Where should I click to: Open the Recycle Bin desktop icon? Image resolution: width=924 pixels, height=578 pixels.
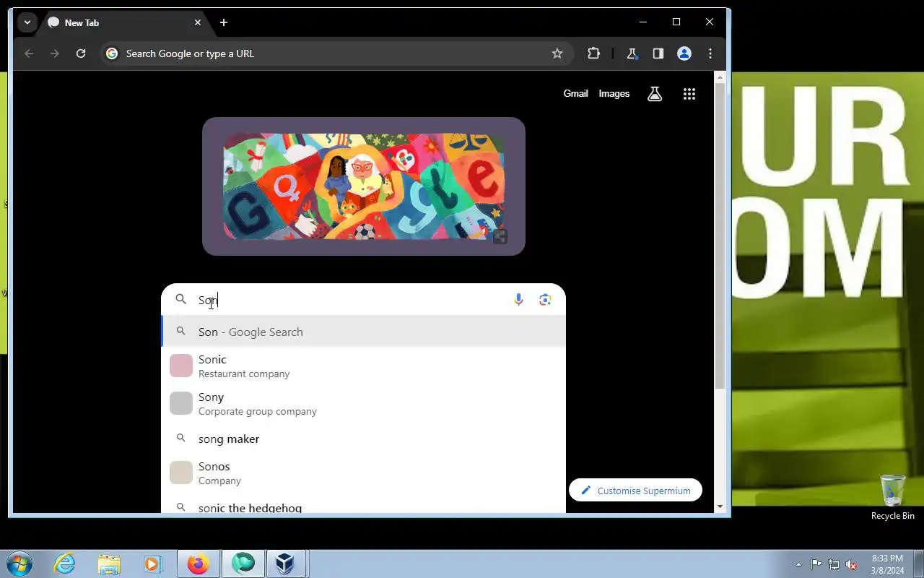point(893,497)
